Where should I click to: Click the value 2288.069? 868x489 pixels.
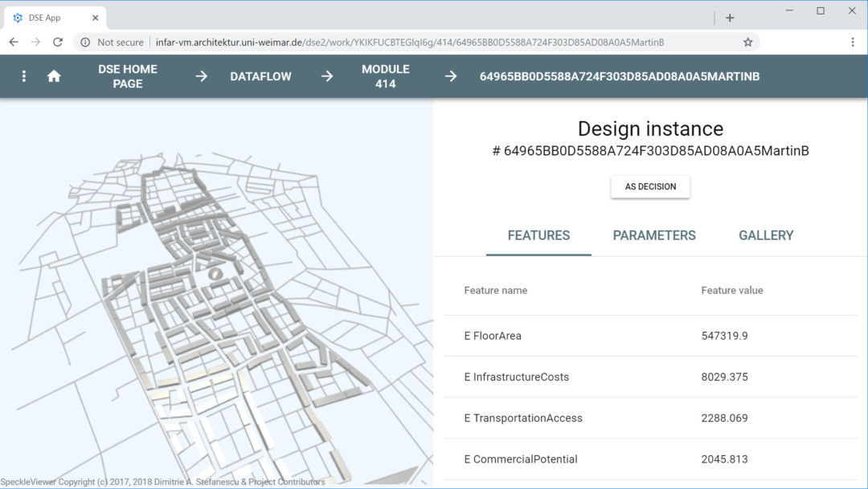(724, 418)
